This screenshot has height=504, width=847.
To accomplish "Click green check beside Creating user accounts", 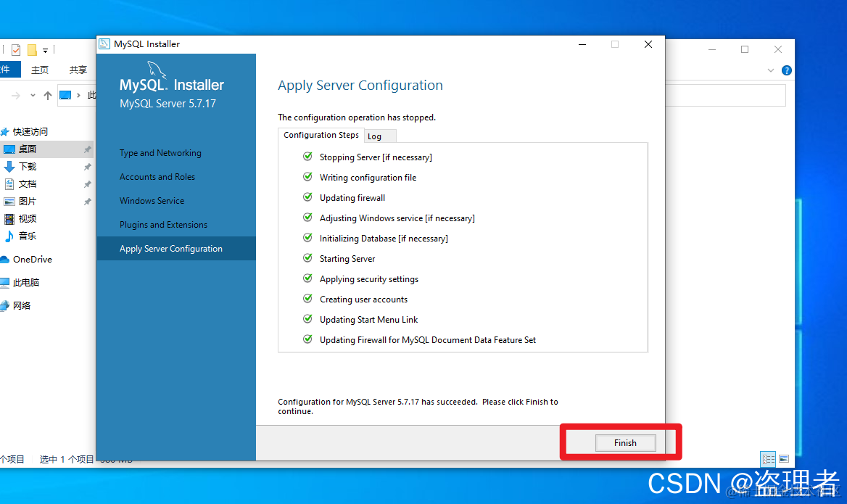I will click(x=308, y=298).
